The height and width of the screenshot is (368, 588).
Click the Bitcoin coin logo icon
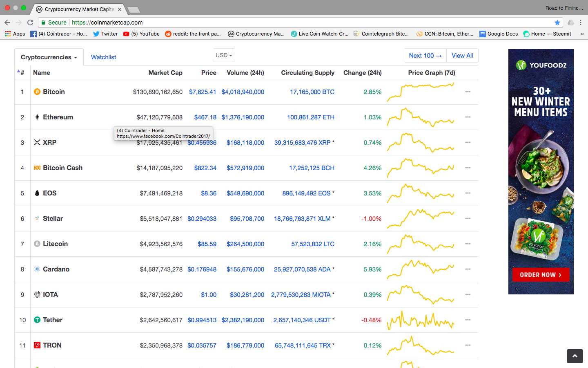point(37,92)
